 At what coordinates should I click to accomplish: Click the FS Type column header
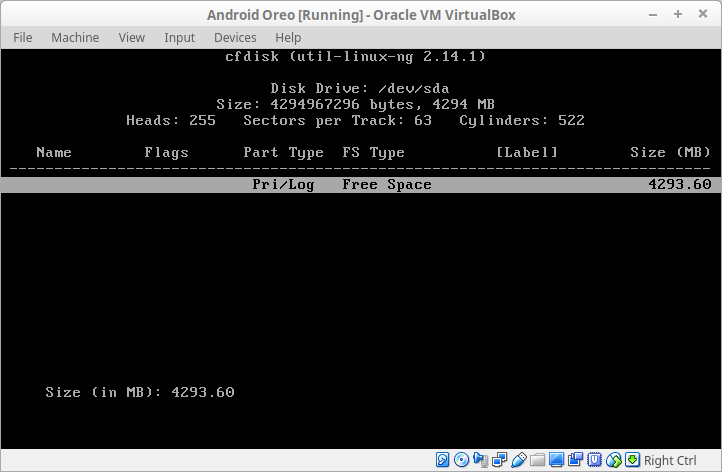tap(373, 152)
